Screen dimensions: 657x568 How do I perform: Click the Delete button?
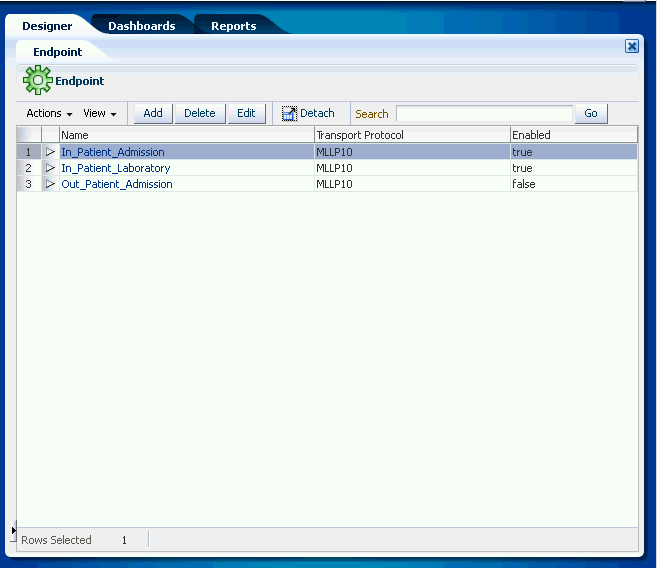click(200, 114)
